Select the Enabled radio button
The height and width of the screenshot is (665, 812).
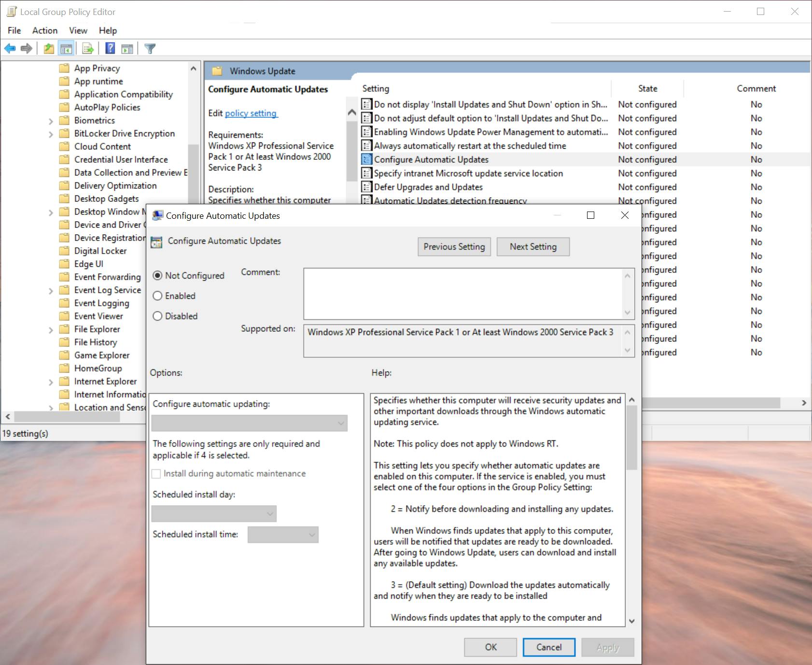[x=157, y=296]
